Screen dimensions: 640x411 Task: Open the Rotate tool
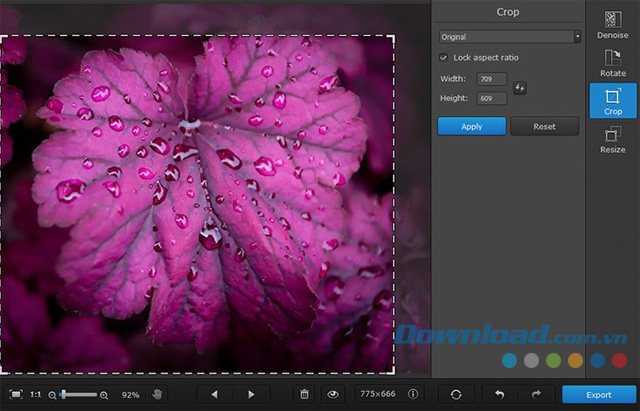tap(612, 62)
